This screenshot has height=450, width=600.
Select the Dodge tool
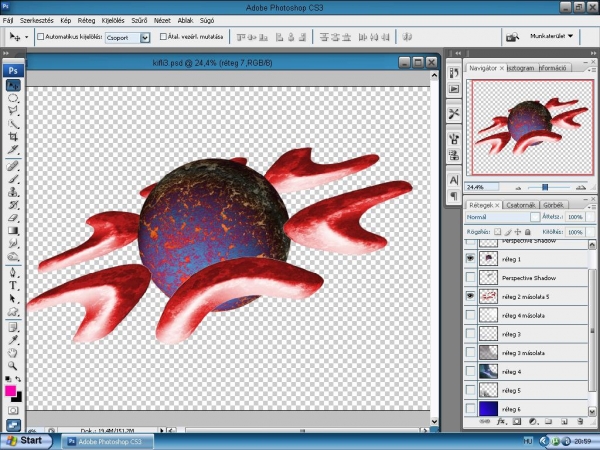point(13,256)
